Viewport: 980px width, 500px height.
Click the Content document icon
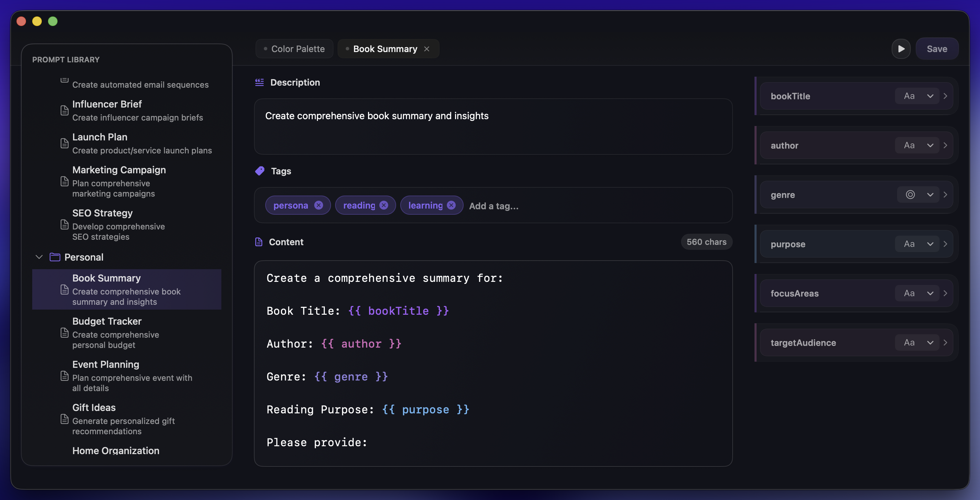click(x=259, y=242)
